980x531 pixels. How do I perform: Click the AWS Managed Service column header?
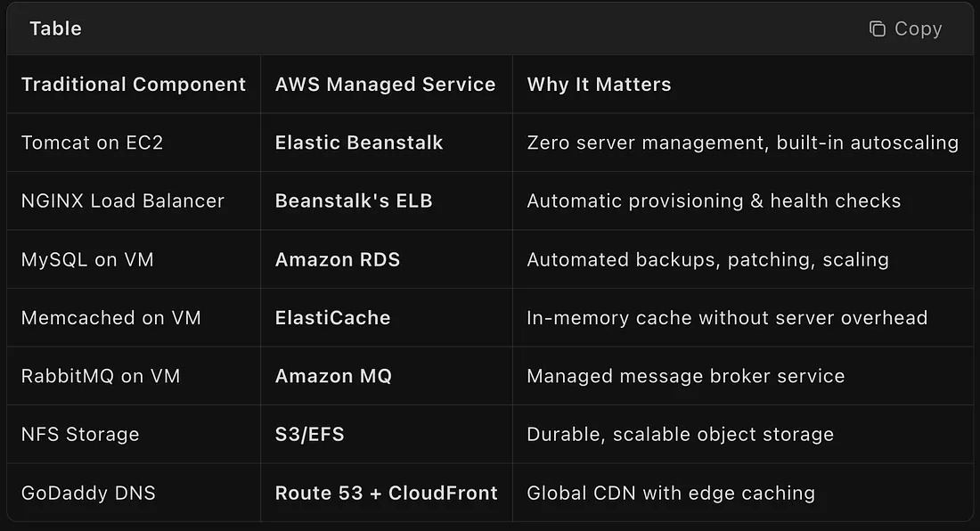click(x=385, y=85)
